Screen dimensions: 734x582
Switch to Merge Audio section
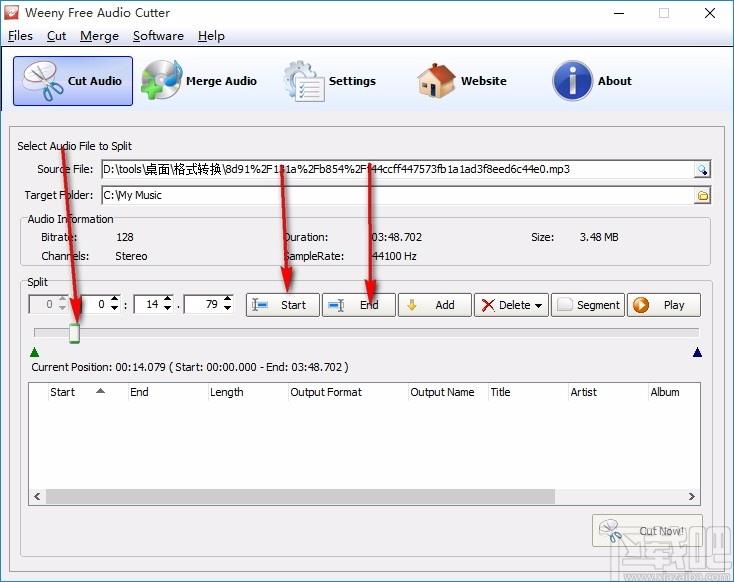pyautogui.click(x=200, y=81)
